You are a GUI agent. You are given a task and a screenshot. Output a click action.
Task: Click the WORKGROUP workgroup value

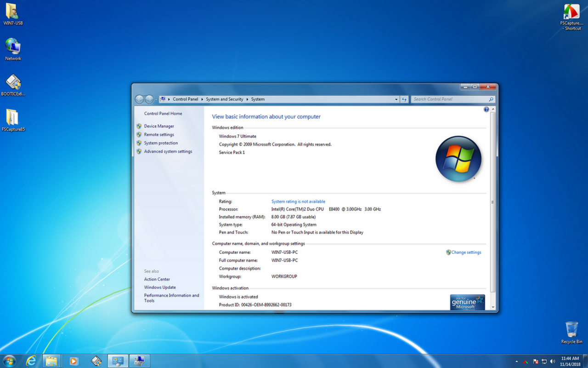coord(284,276)
